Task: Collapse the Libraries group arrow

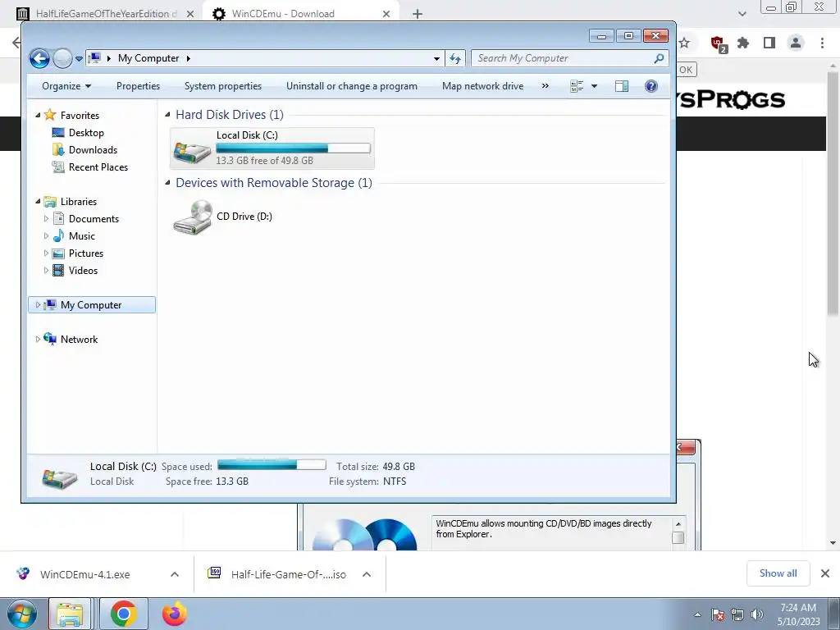Action: pos(38,202)
